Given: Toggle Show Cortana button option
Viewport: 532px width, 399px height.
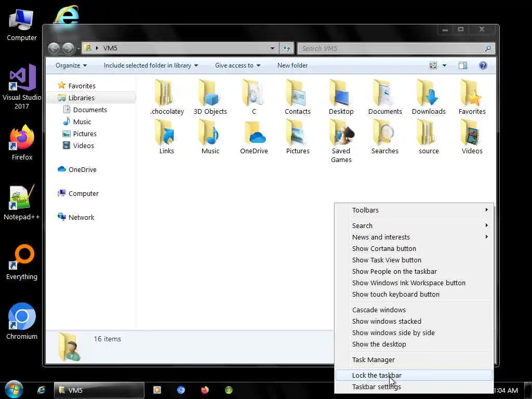Looking at the screenshot, I should pos(414,249).
